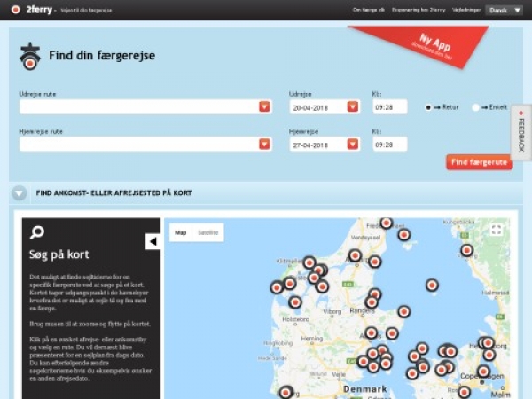Open the Vejledninger link in the header
The height and width of the screenshot is (399, 532).
coord(466,10)
